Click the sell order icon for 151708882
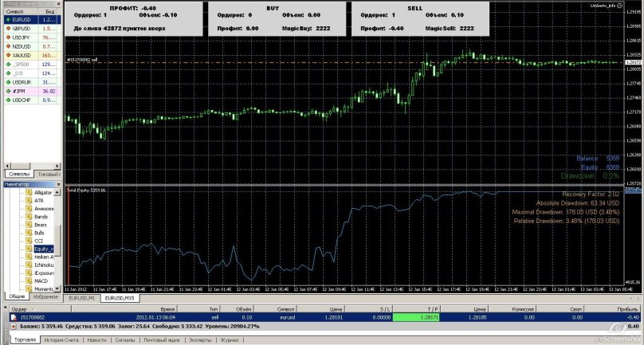The height and width of the screenshot is (345, 644). pyautogui.click(x=13, y=316)
